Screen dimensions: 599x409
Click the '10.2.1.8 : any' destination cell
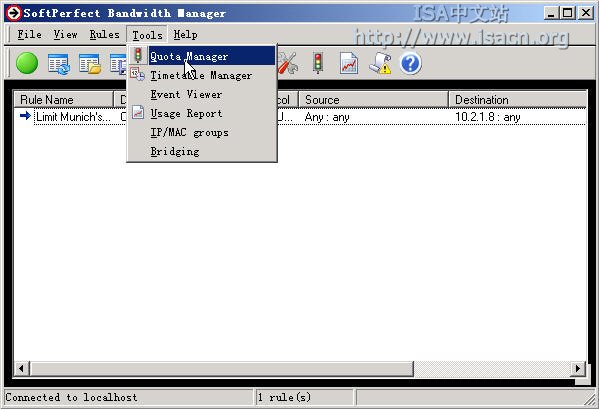click(x=488, y=117)
